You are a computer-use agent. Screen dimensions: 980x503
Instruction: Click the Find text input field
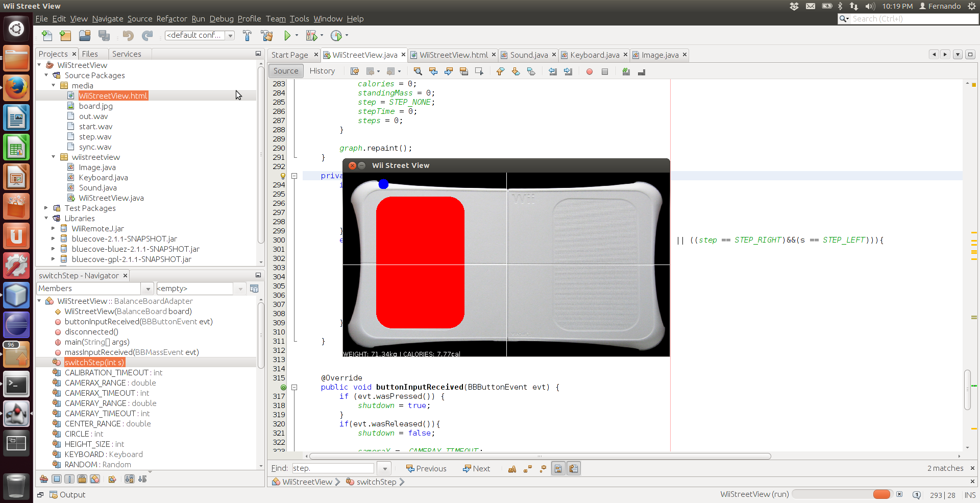[333, 468]
